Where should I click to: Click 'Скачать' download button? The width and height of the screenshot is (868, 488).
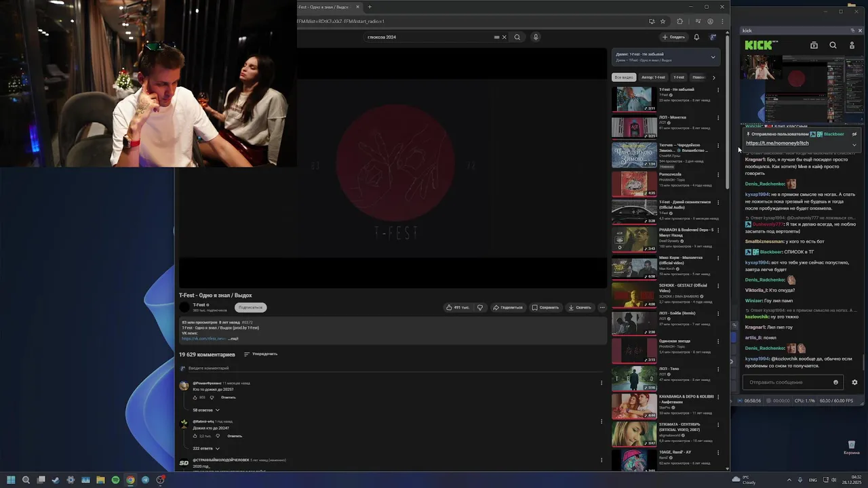pyautogui.click(x=580, y=307)
